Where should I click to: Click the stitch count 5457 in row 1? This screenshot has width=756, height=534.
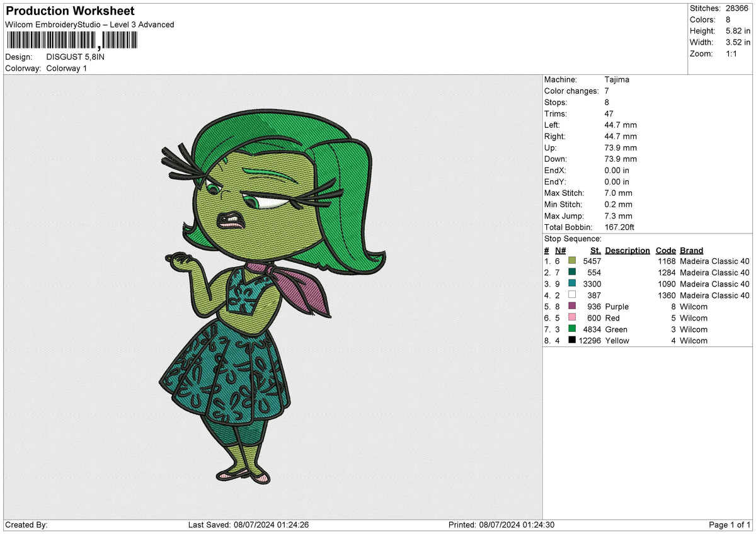pyautogui.click(x=592, y=261)
